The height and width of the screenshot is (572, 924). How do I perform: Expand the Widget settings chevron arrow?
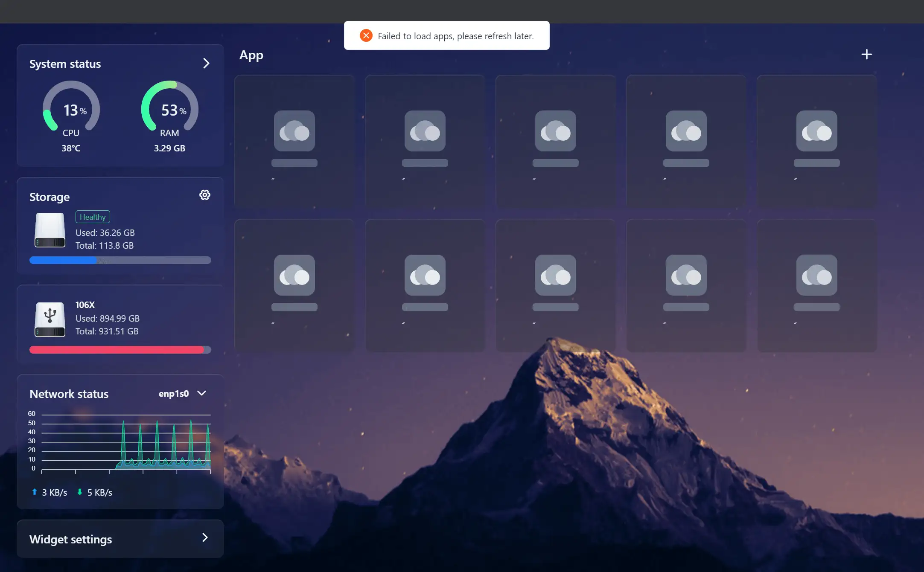pos(205,537)
